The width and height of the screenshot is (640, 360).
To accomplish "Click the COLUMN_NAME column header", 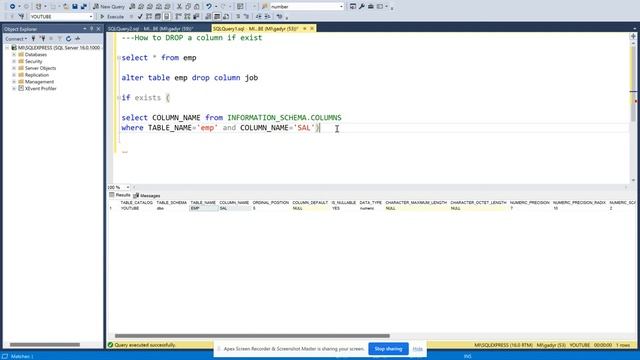I will pyautogui.click(x=234, y=202).
